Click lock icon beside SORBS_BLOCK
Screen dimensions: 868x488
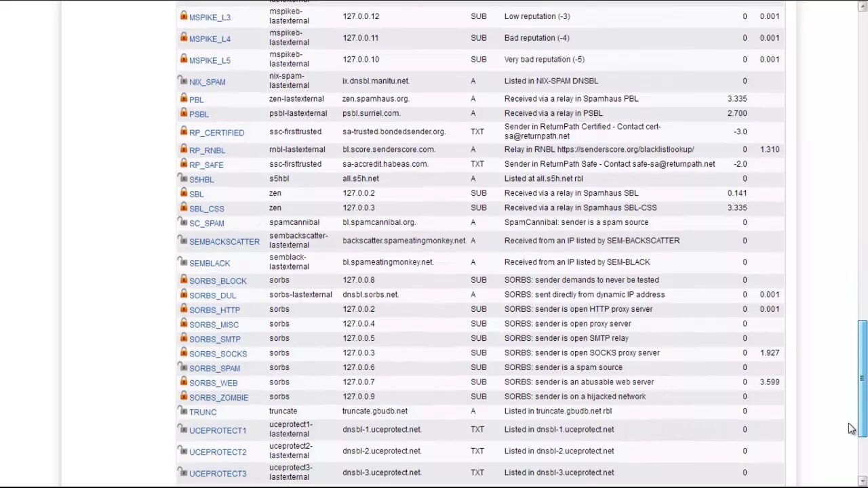pos(183,279)
